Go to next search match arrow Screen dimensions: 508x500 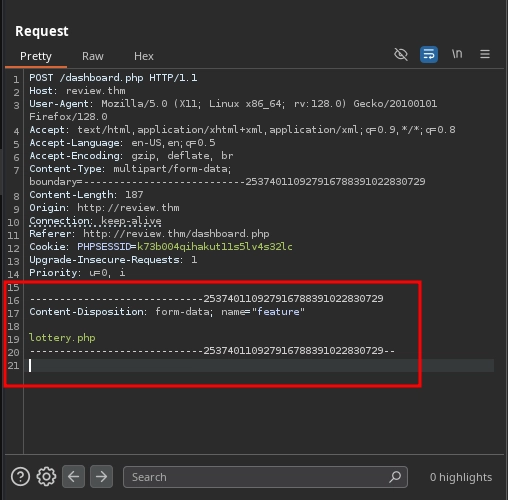[101, 476]
